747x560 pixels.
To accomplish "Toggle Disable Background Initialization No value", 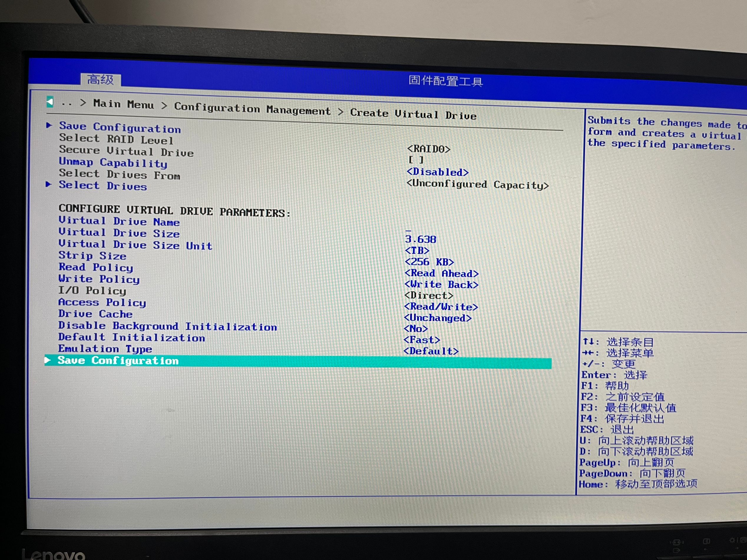I will [x=416, y=329].
